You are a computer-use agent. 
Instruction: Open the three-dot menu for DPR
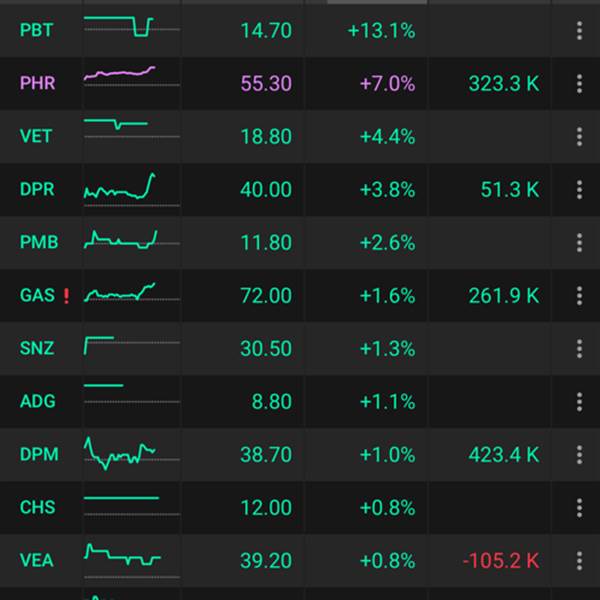579,189
